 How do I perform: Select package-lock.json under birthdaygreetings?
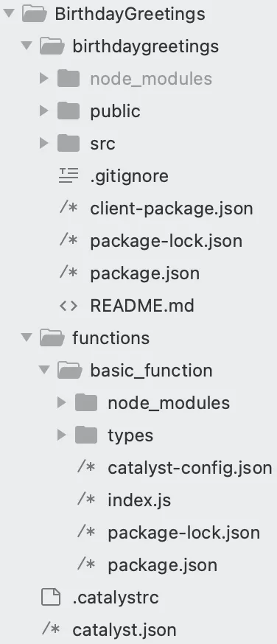[166, 241]
